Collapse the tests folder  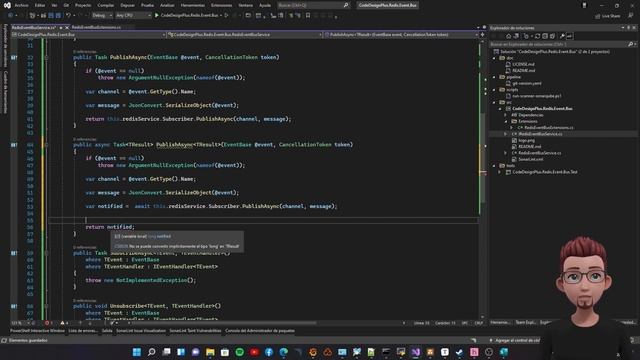coord(494,166)
